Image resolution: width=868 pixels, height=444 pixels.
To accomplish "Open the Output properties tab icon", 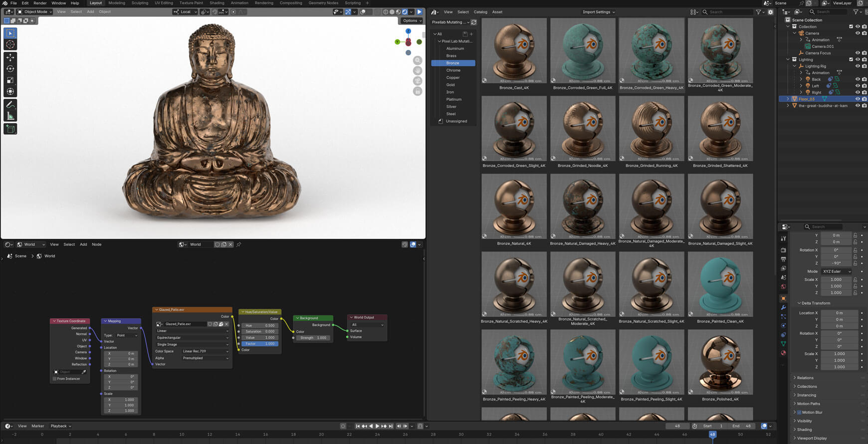I will pyautogui.click(x=783, y=259).
